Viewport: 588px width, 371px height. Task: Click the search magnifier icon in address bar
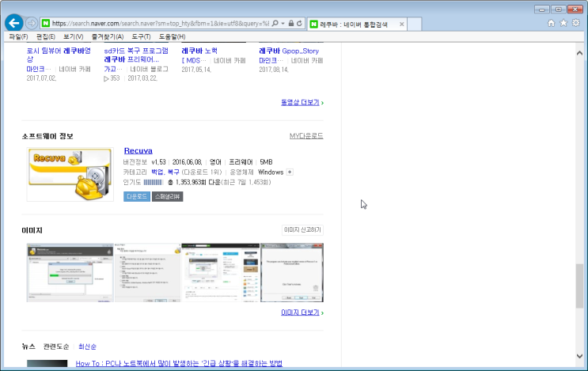(275, 23)
